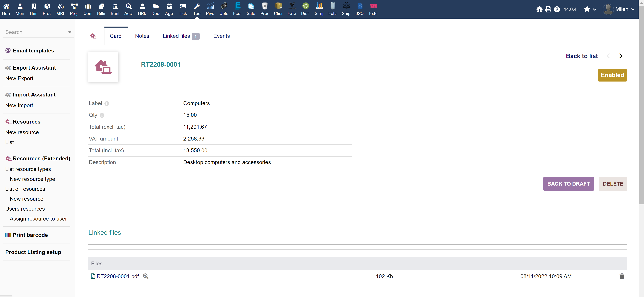Click the Enabled status toggle

tap(612, 75)
